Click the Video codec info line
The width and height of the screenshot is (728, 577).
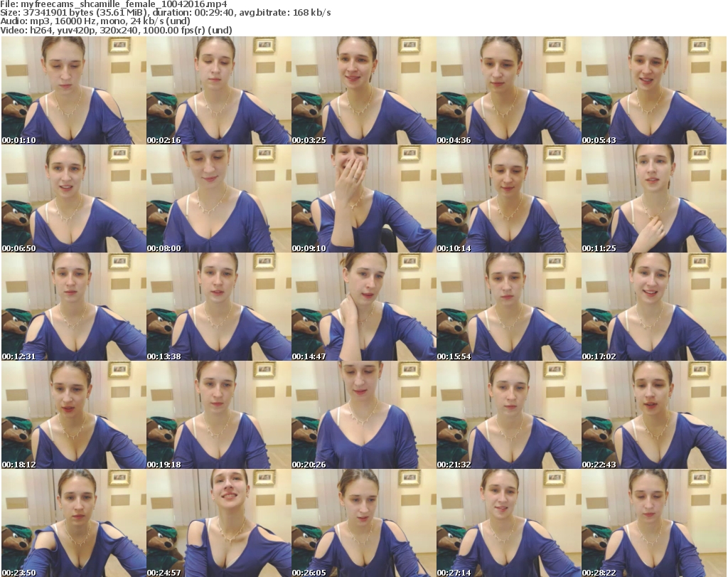pos(114,31)
